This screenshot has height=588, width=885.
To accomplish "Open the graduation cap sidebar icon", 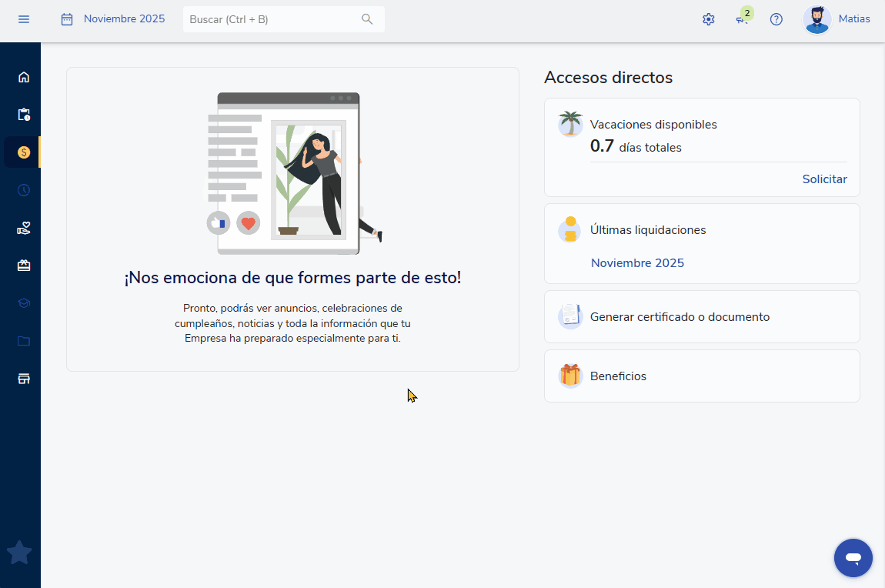I will 24,303.
